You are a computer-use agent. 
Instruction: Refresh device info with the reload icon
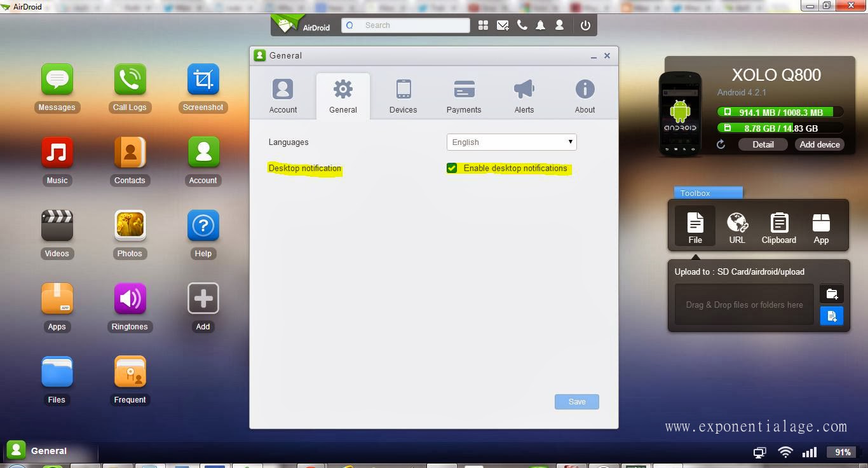point(721,144)
